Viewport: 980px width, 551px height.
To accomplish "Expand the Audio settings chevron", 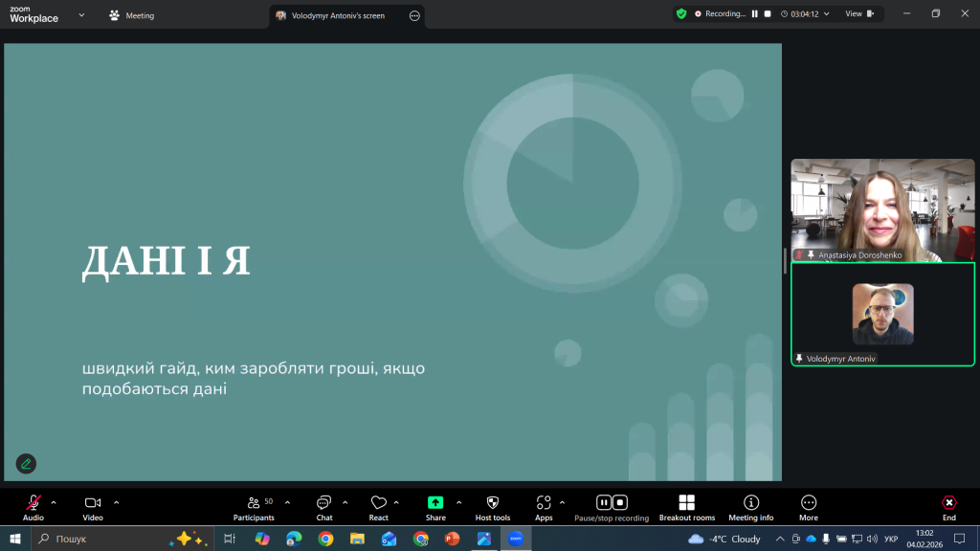I will tap(54, 501).
